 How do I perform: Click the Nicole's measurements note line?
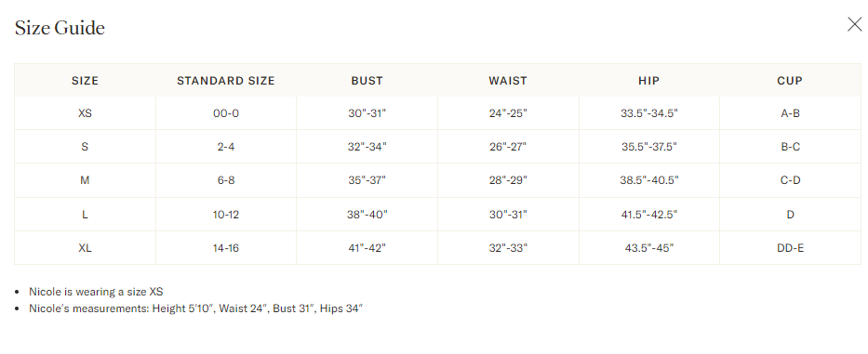pyautogui.click(x=195, y=308)
